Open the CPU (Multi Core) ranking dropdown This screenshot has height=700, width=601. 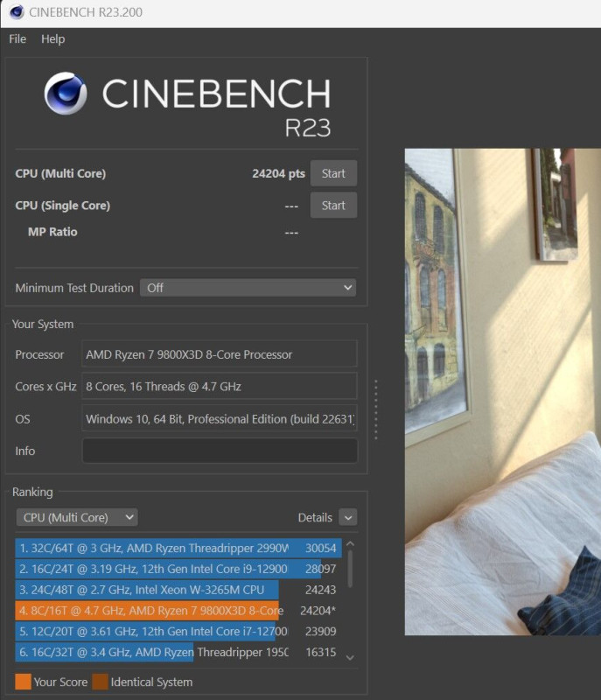point(77,517)
